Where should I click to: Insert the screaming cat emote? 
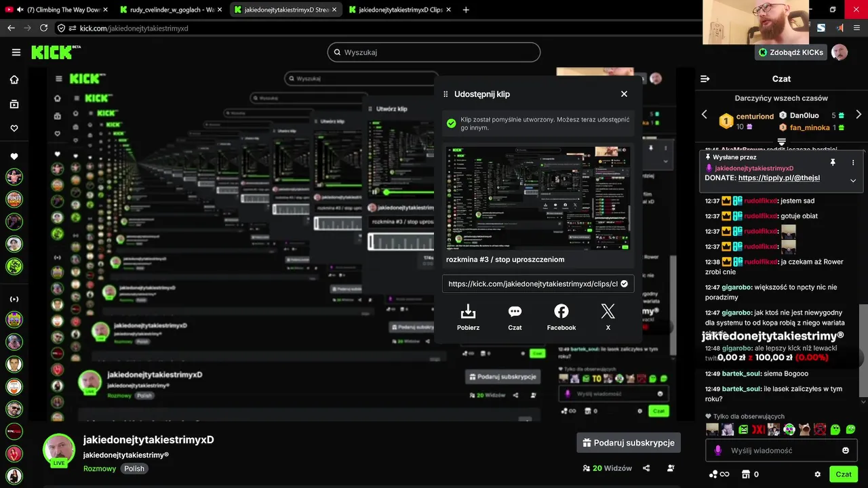(x=804, y=430)
